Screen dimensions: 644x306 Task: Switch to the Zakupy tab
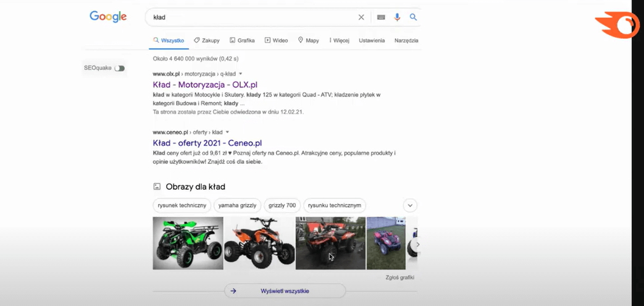(x=206, y=41)
